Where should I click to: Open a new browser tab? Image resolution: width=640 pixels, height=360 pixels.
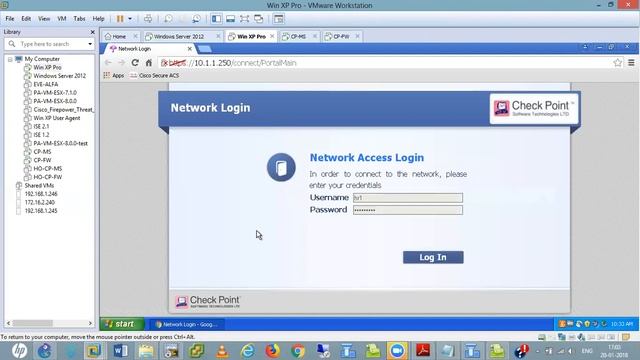(x=204, y=49)
